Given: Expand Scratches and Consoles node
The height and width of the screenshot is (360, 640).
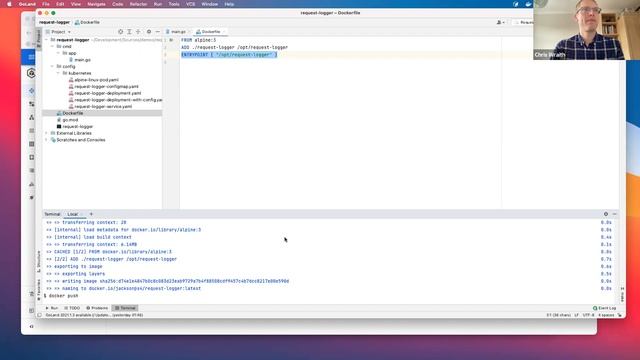Looking at the screenshot, I should pos(46,140).
